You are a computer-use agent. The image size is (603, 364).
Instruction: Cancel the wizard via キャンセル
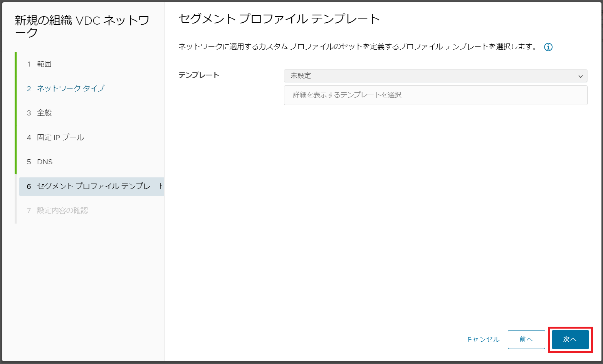point(482,339)
